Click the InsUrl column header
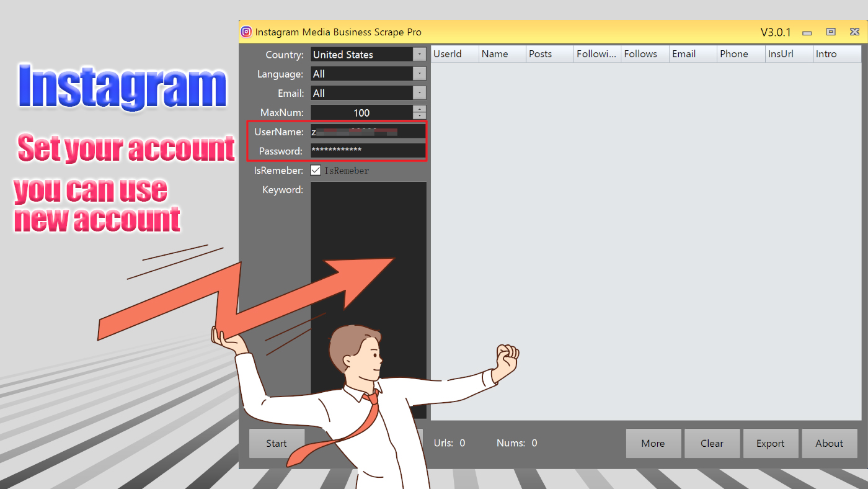The height and width of the screenshot is (489, 868). (x=789, y=54)
